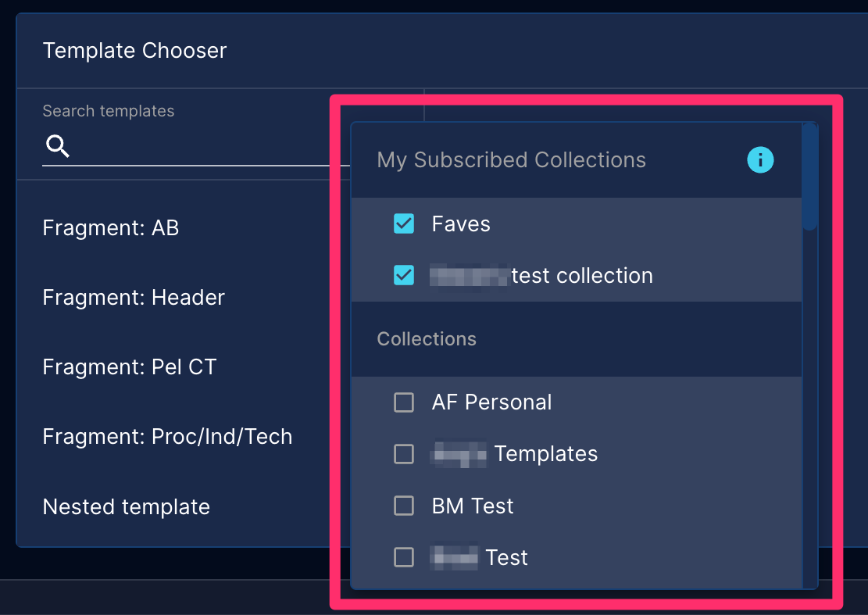Click the Collections section heading
The image size is (868, 615).
[x=427, y=339]
